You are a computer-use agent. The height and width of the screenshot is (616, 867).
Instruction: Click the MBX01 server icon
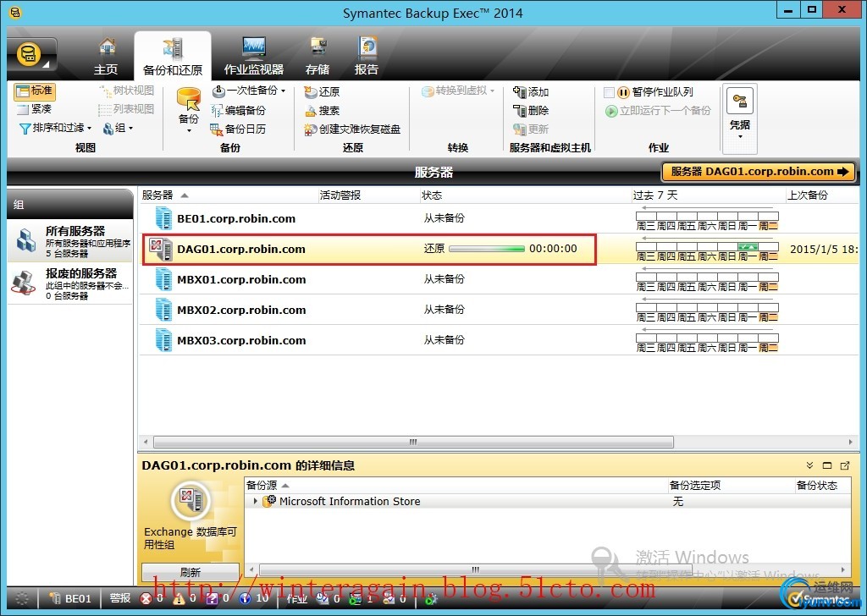point(163,278)
